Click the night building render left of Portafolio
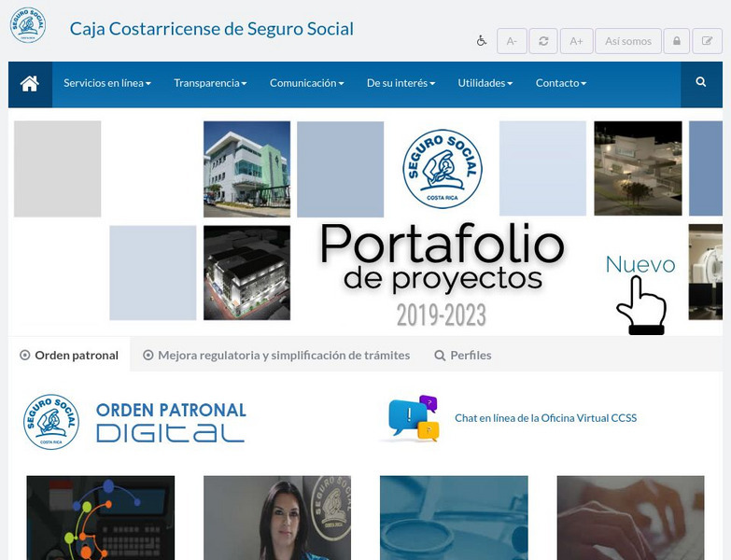Screen dimensions: 731x560 point(246,273)
